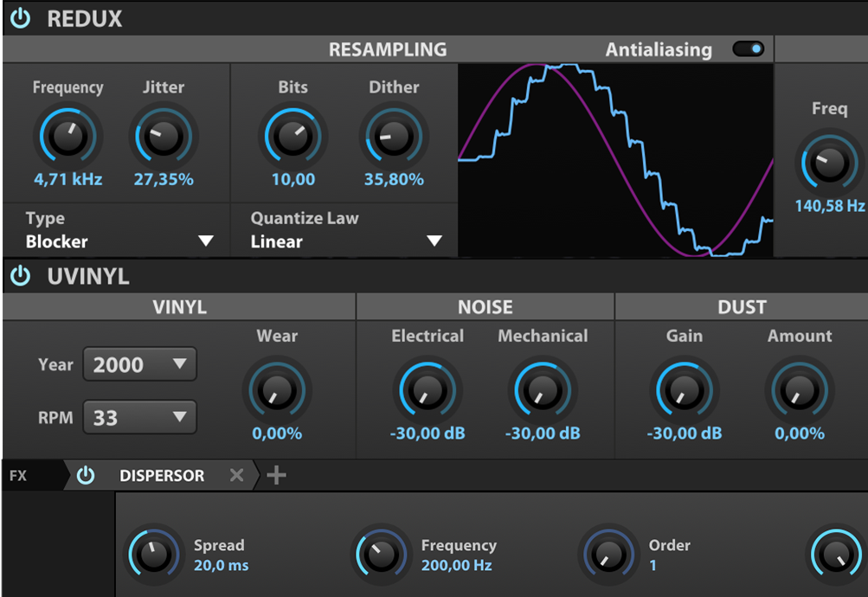Click the Dither knob
Image resolution: width=868 pixels, height=597 pixels.
tap(394, 136)
